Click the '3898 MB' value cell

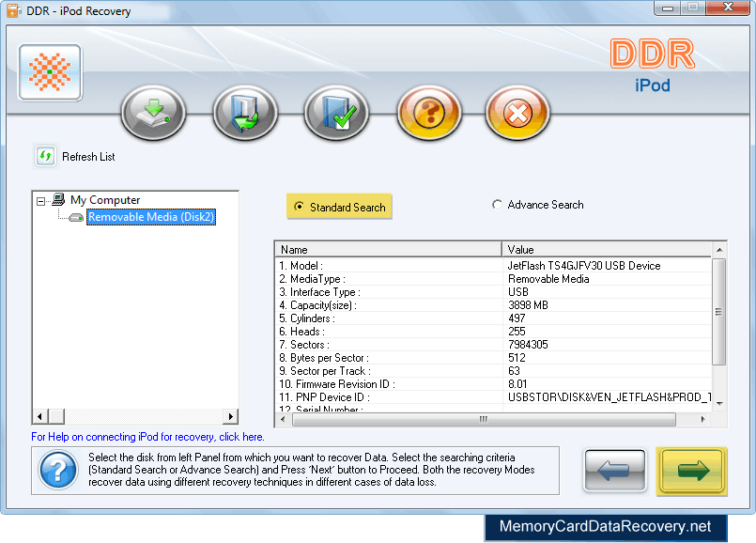coord(528,305)
